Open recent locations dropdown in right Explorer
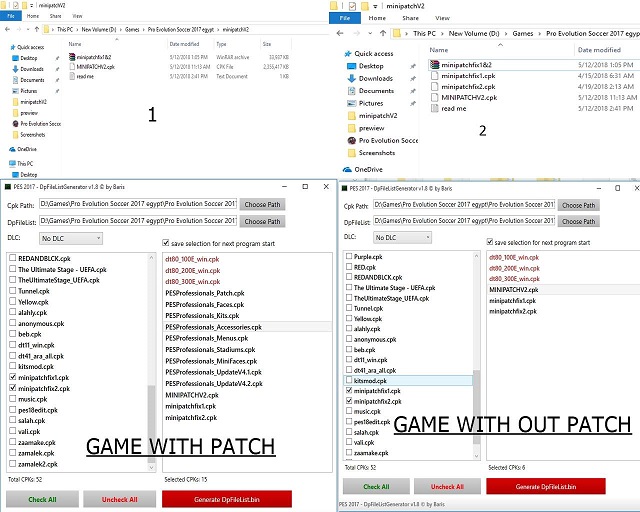Screen dimensions: 640x512 pyautogui.click(x=370, y=33)
